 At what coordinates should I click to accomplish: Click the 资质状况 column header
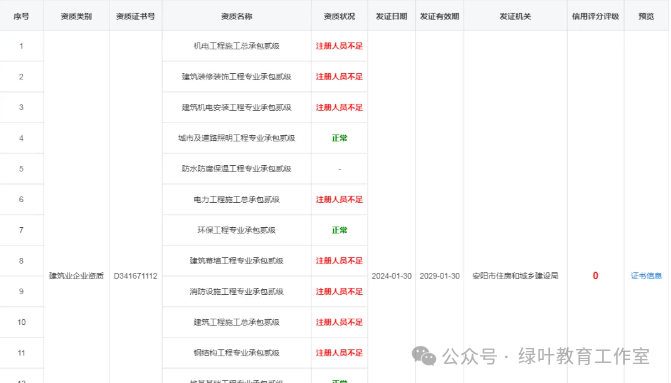coord(339,16)
